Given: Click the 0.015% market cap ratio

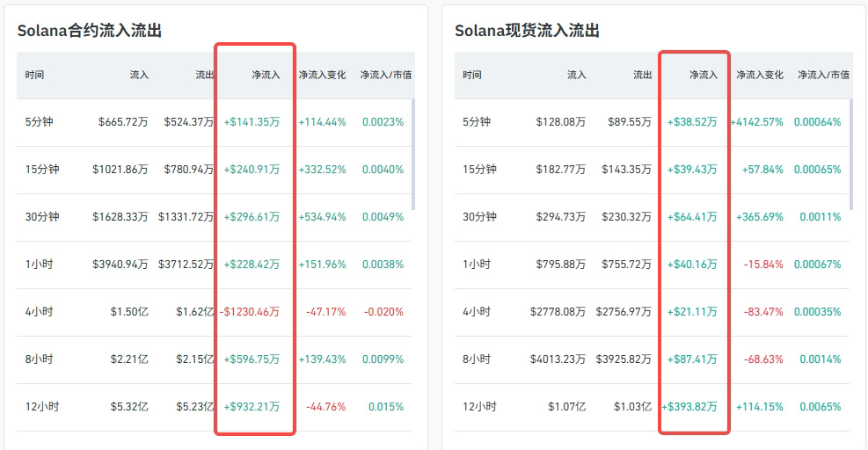Looking at the screenshot, I should point(386,407).
